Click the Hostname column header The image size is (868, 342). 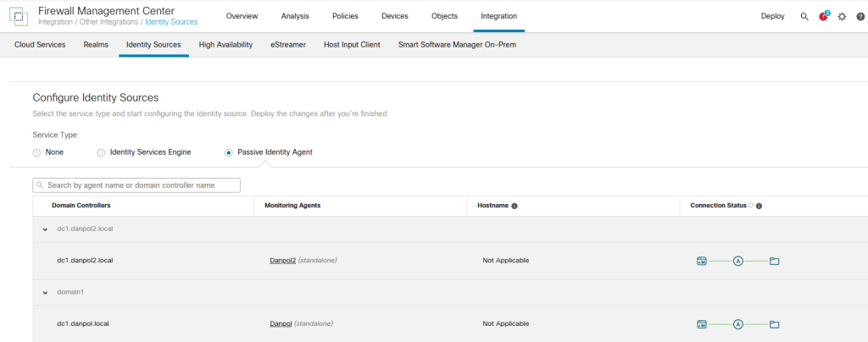[x=492, y=206]
